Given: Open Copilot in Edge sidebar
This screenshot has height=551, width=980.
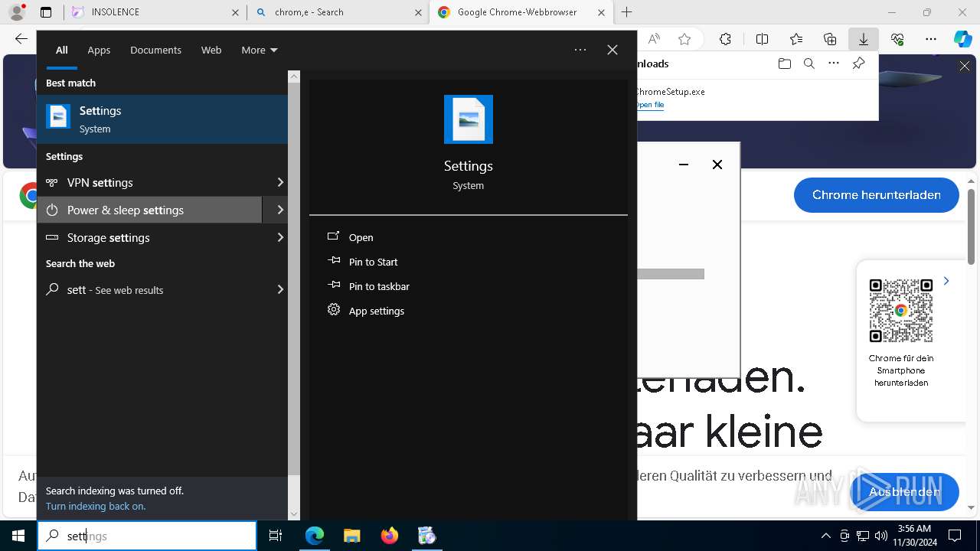Looking at the screenshot, I should click(x=963, y=39).
